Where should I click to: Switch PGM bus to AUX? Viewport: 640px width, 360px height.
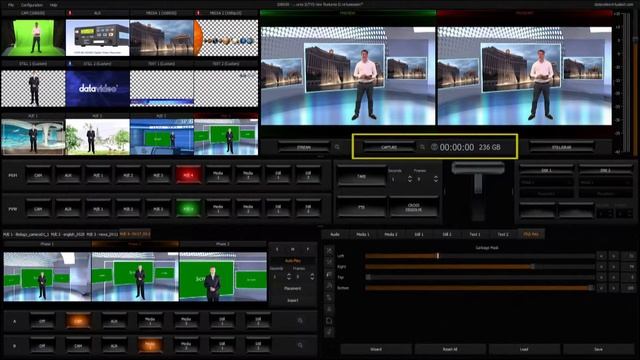(68, 175)
